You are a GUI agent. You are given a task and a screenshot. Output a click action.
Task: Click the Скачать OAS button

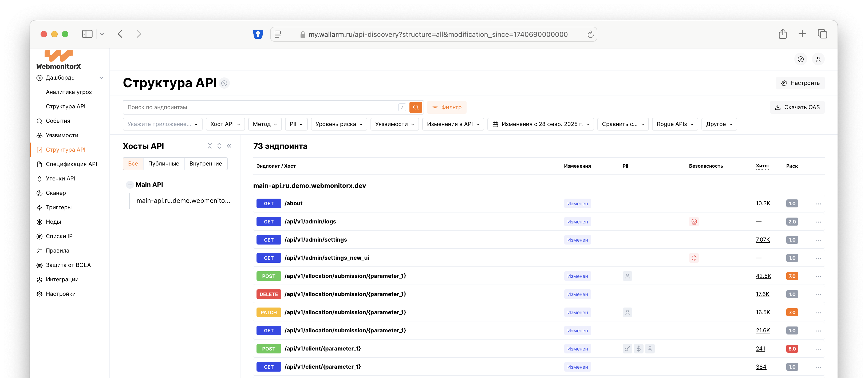click(797, 107)
